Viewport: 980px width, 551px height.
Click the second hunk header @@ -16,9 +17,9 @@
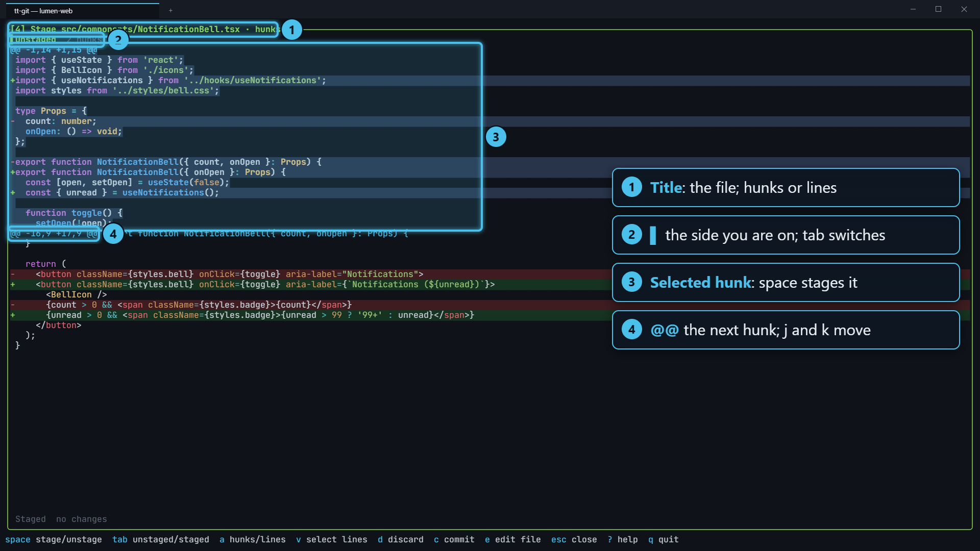pos(54,233)
